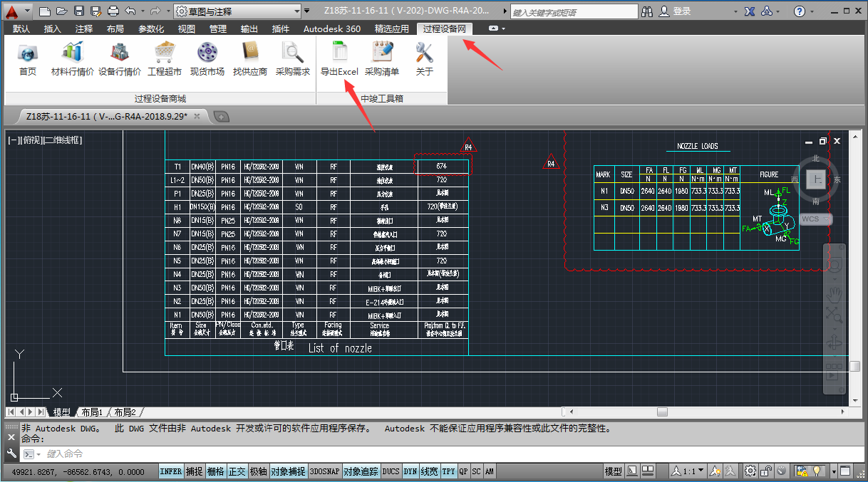
Task: Click the new drawing tab plus icon
Action: click(x=222, y=116)
